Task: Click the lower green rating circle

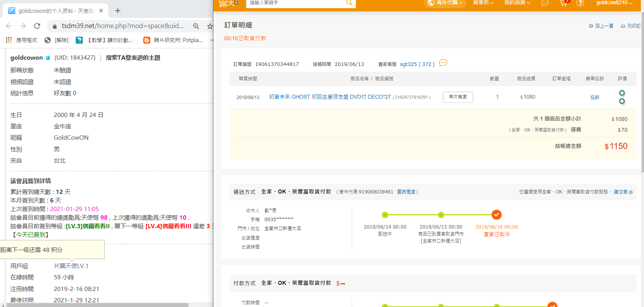Action: pos(622,101)
